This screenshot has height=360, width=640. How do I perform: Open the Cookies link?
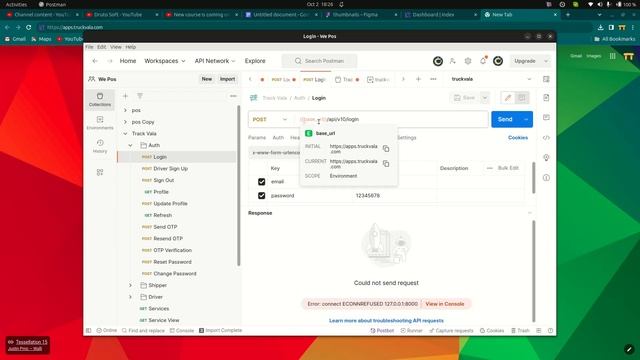tap(518, 138)
